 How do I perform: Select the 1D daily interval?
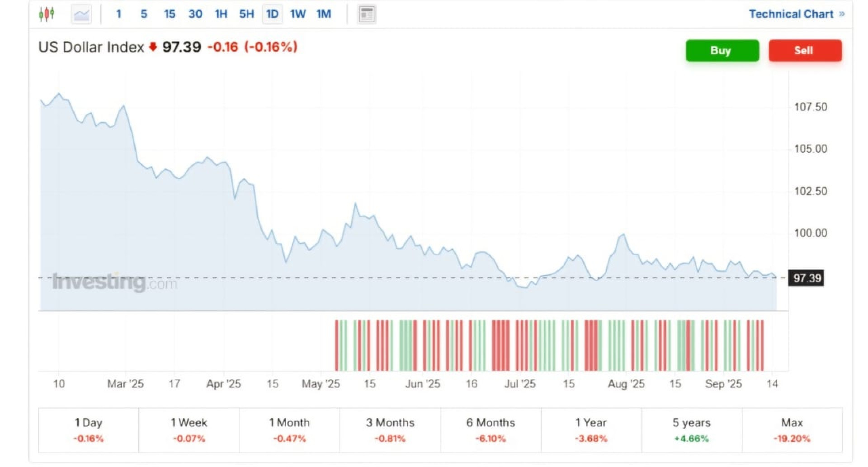pyautogui.click(x=272, y=14)
